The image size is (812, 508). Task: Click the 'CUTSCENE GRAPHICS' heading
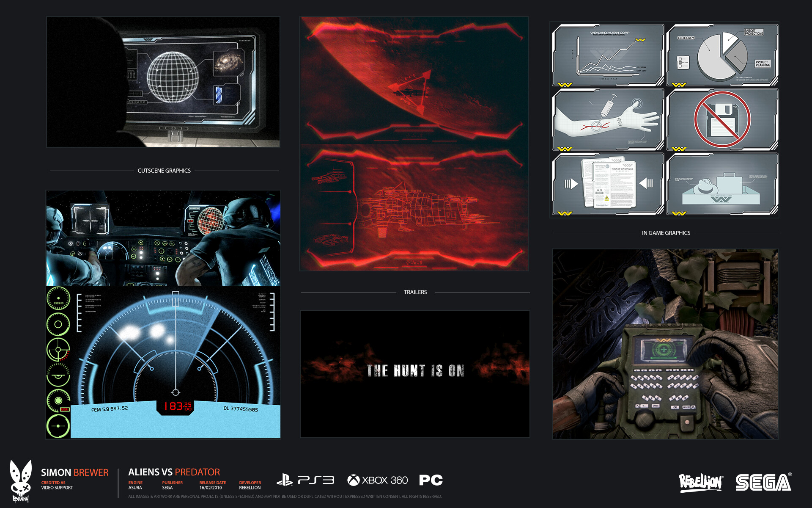point(164,171)
